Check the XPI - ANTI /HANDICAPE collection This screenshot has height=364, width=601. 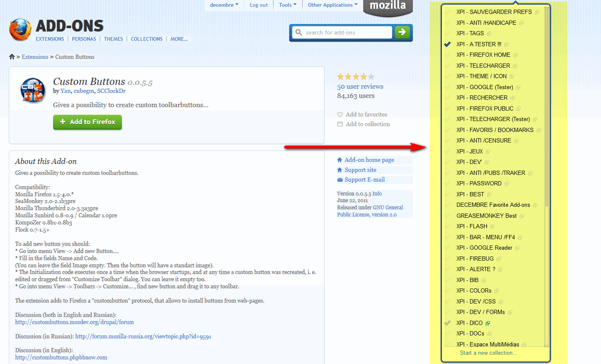point(447,23)
